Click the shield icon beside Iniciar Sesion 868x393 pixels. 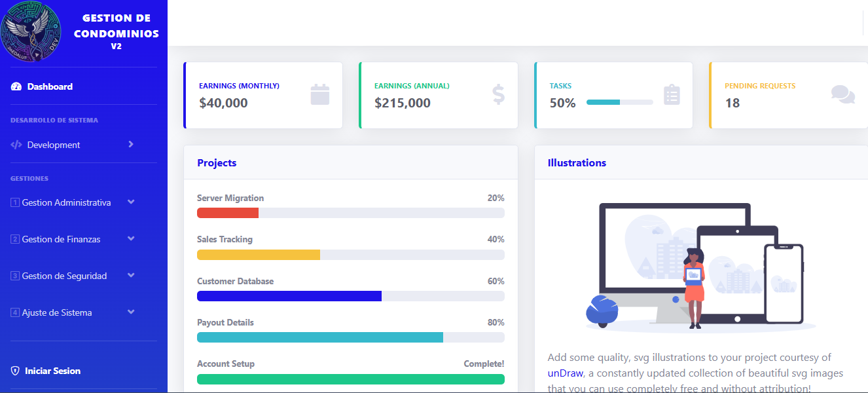[15, 371]
